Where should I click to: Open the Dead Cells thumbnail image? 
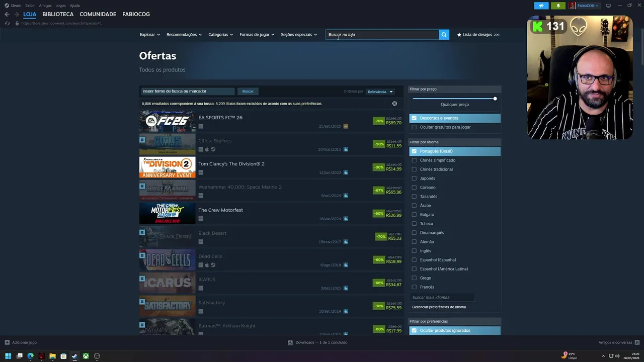click(167, 260)
